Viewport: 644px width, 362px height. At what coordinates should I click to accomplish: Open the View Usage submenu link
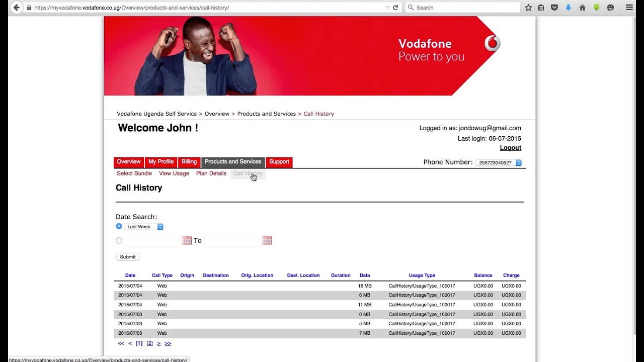[x=174, y=173]
